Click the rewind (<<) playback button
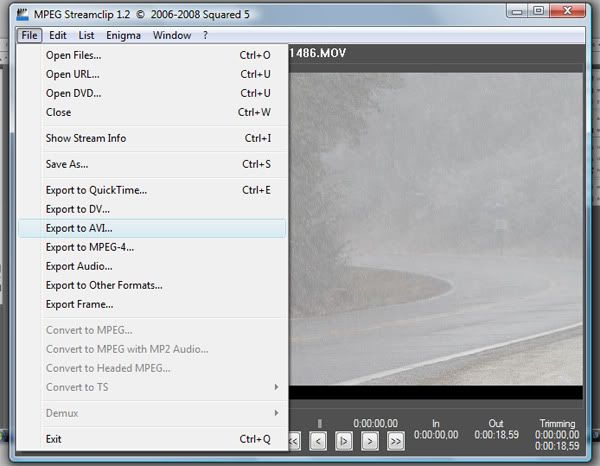The height and width of the screenshot is (466, 600). (294, 441)
